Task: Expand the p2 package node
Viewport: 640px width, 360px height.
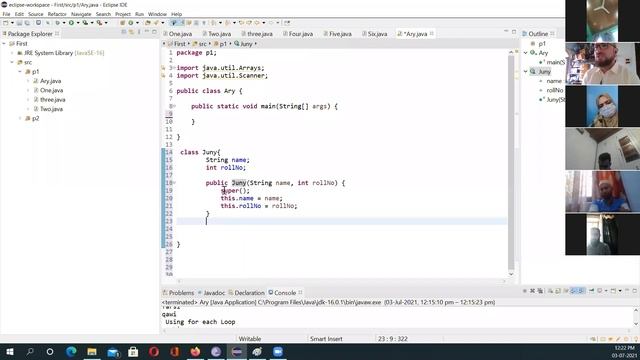Action: (20, 118)
